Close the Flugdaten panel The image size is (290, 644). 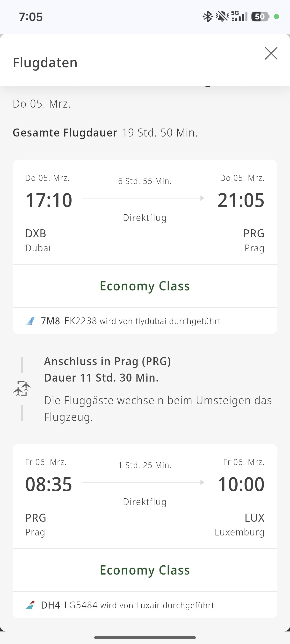(x=271, y=53)
